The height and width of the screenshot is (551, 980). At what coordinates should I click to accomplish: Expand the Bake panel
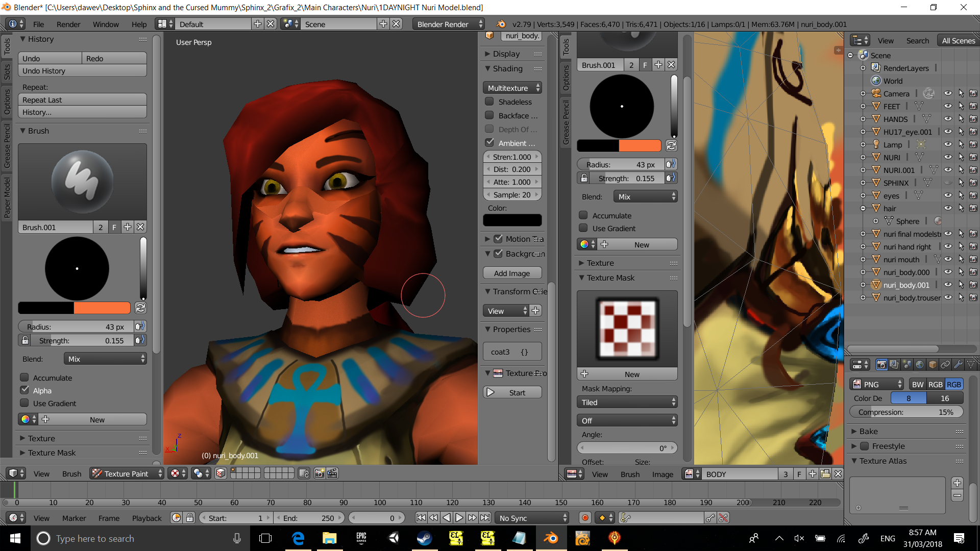point(869,431)
